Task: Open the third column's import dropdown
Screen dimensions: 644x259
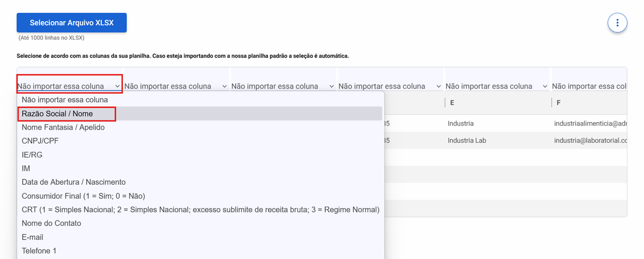Action: (283, 86)
